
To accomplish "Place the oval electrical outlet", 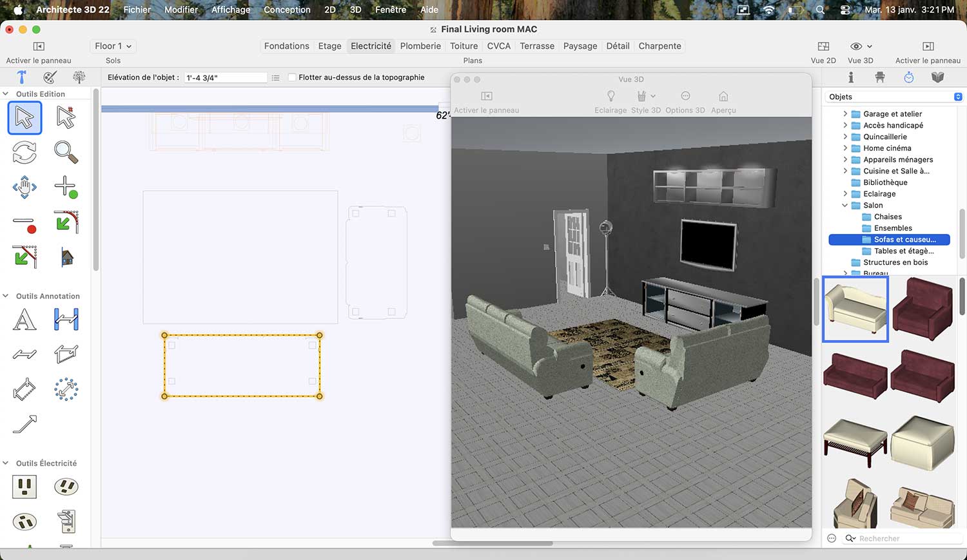I will [x=66, y=487].
